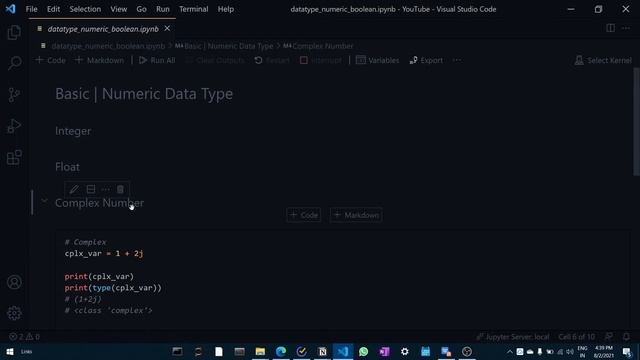Viewport: 640px width, 360px height.
Task: Click Cell 6 of 10 status item
Action: point(576,337)
